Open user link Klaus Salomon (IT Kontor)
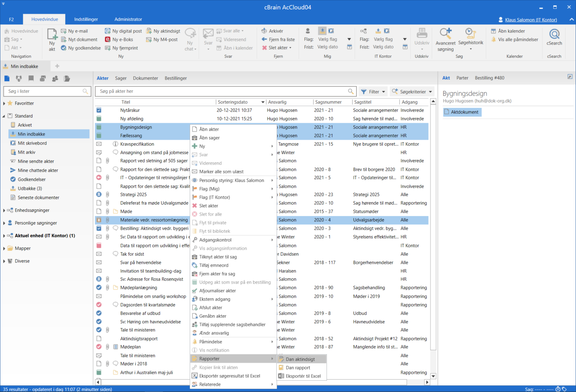Screen dimensions: 576x392 [531, 20]
